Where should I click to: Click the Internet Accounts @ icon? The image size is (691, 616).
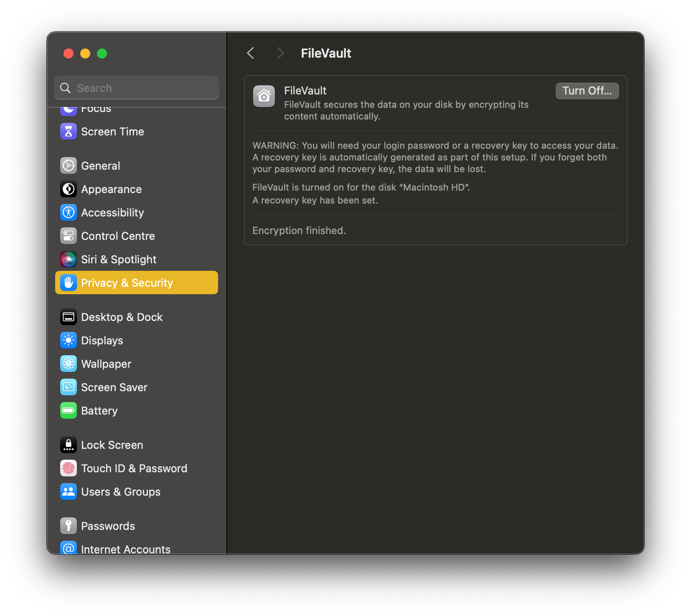coord(69,548)
